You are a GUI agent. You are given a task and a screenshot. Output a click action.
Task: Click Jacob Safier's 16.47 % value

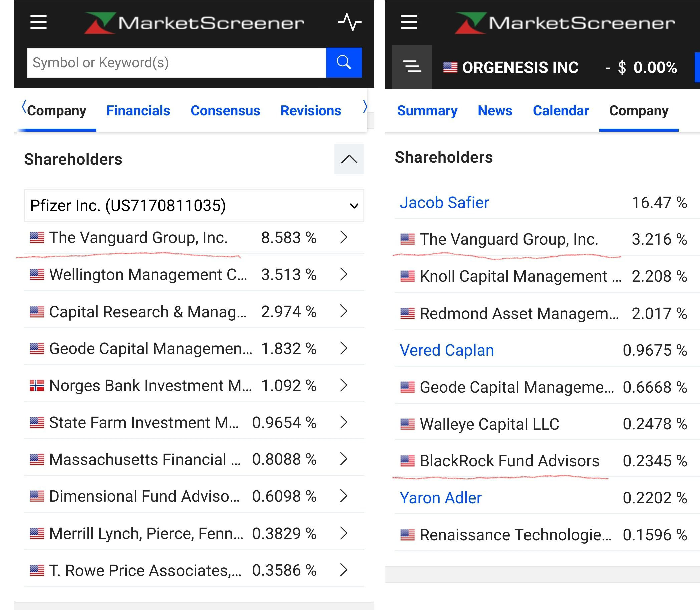[x=659, y=203]
